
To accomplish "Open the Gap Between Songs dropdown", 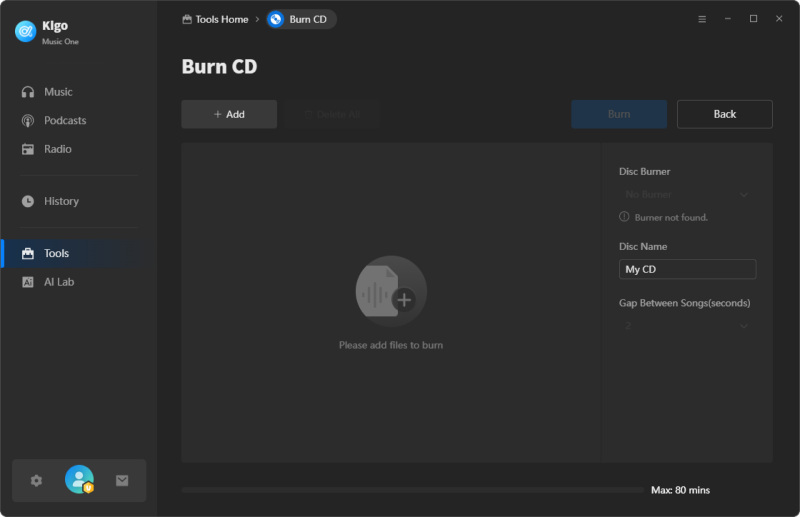I will 687,326.
